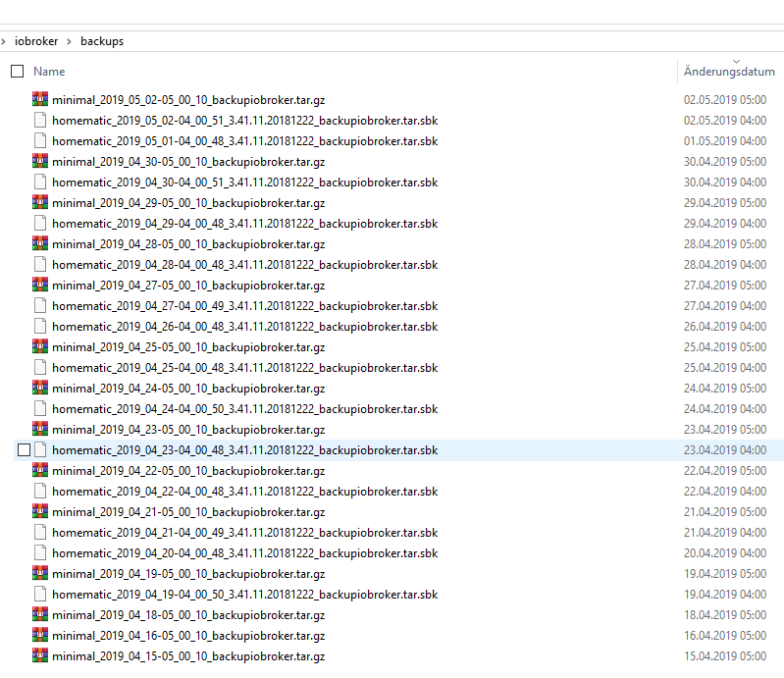This screenshot has width=784, height=678.
Task: Navigate to iobroker folder in breadcrumb
Action: [36, 41]
